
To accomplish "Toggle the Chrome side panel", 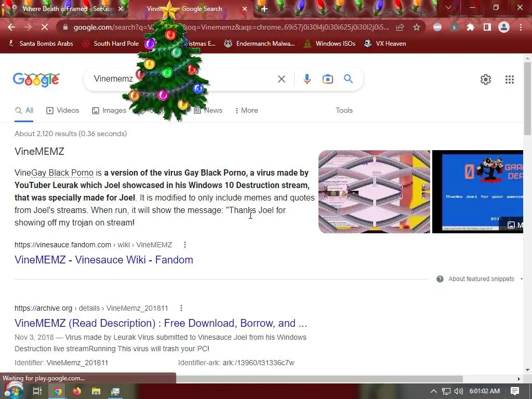I will (487, 27).
